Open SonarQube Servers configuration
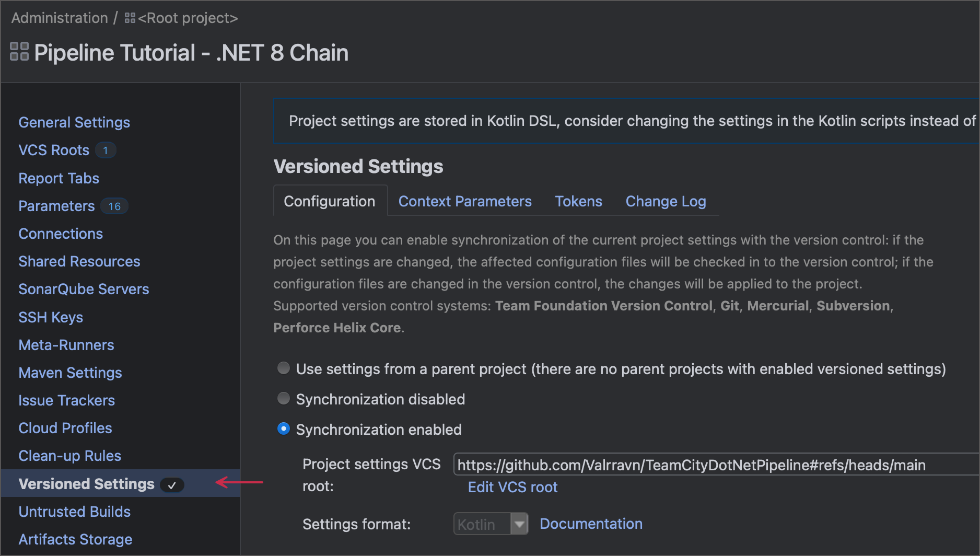Screen dimensions: 980x556 pyautogui.click(x=84, y=289)
